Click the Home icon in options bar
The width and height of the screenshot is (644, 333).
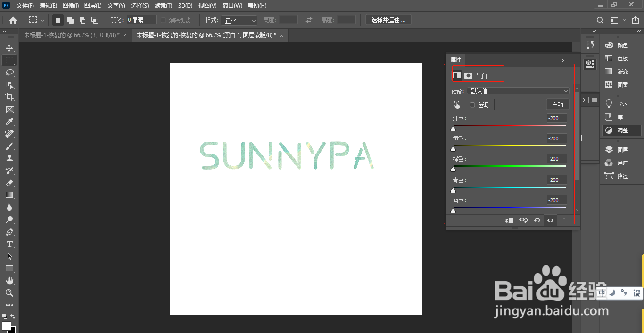click(13, 20)
